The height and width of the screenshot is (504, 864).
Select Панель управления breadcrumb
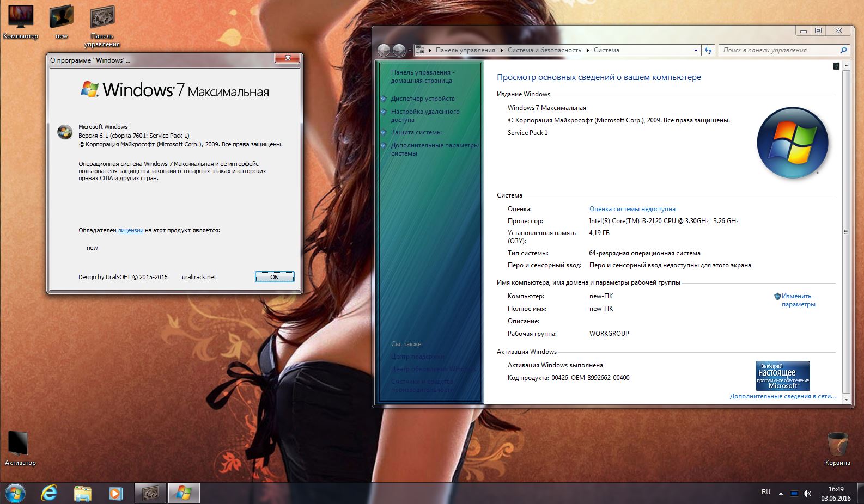click(x=465, y=50)
